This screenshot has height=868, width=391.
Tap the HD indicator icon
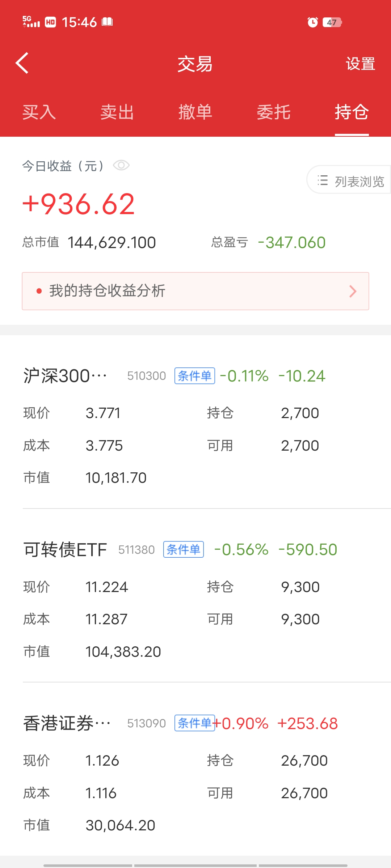(x=50, y=22)
